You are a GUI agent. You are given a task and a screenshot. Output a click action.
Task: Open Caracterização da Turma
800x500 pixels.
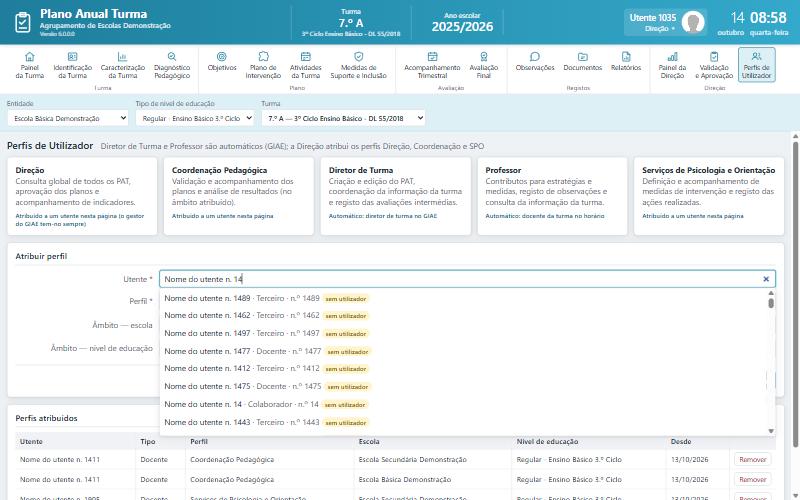click(122, 65)
